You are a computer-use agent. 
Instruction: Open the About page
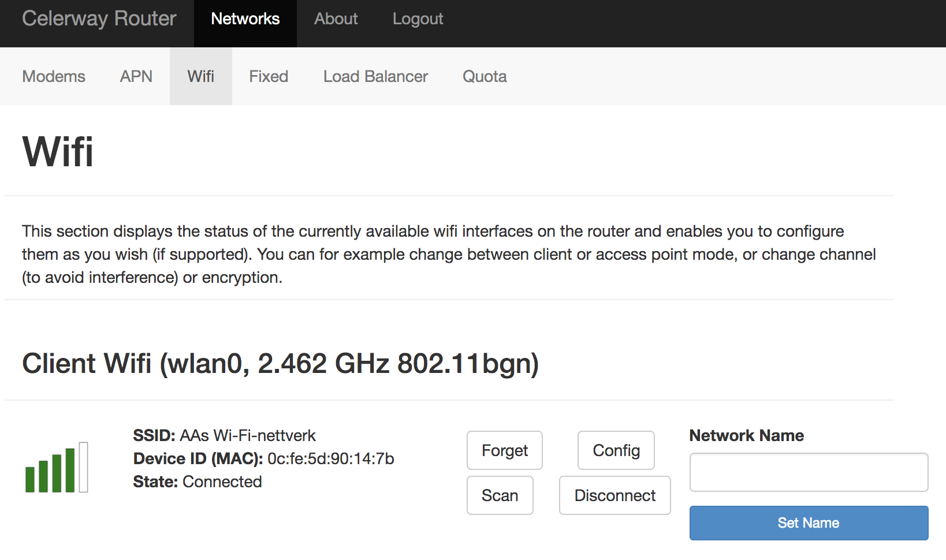(x=336, y=18)
